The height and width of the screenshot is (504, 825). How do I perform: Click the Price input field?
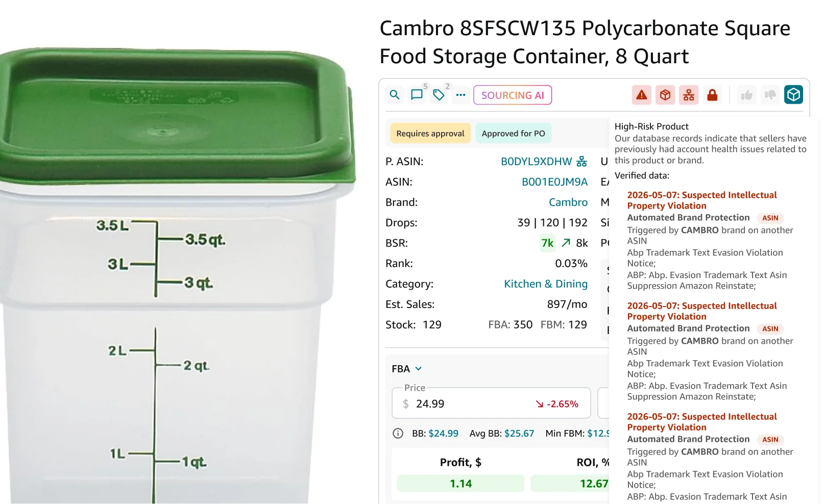pos(491,404)
